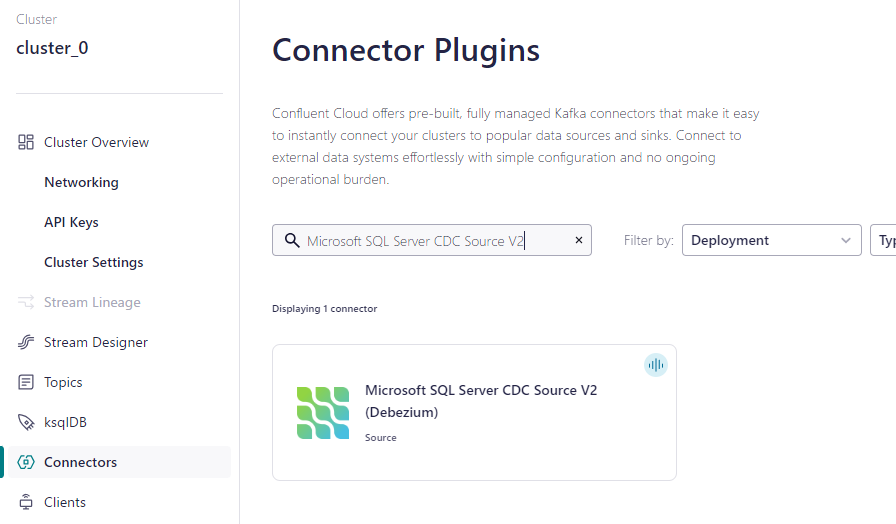Open the Deployment filter dropdown
The image size is (896, 524).
coord(771,240)
